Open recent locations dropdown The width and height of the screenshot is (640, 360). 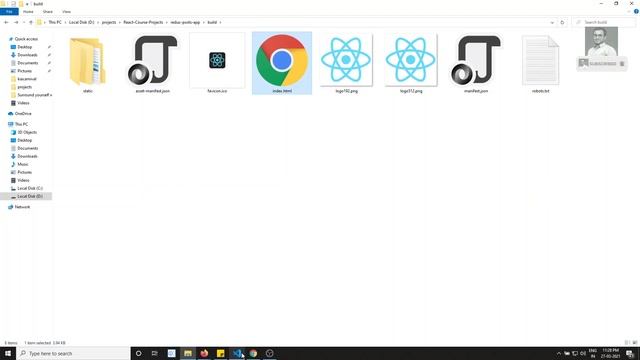pyautogui.click(x=24, y=22)
